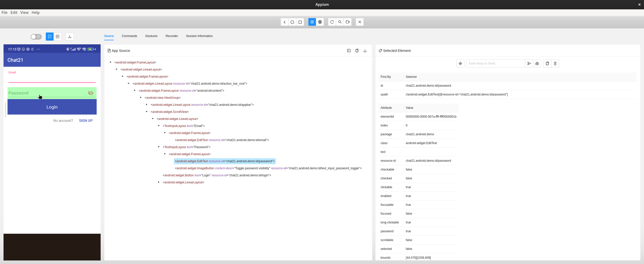
Task: Click the Send Keys arrow icon
Action: click(529, 63)
